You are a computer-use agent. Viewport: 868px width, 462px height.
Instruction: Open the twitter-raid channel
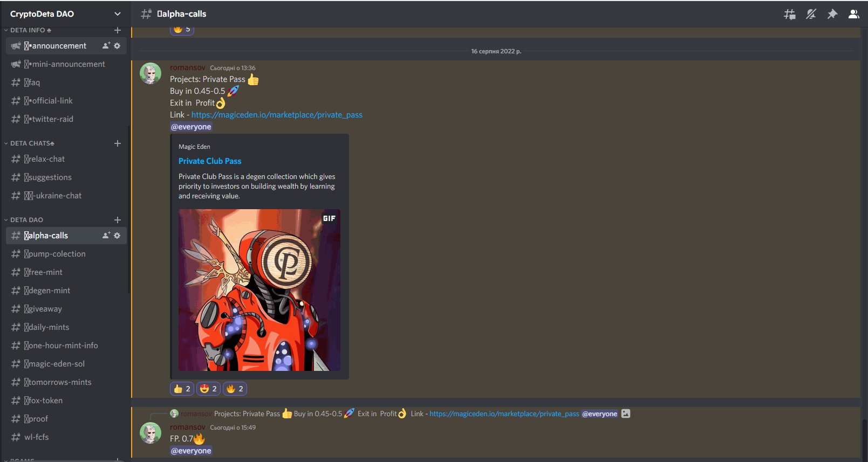tap(66, 119)
